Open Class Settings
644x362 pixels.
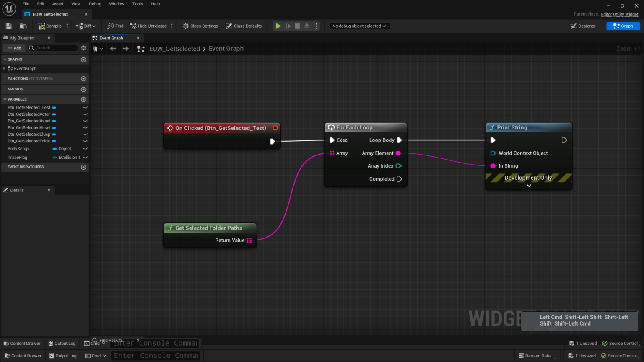(200, 26)
